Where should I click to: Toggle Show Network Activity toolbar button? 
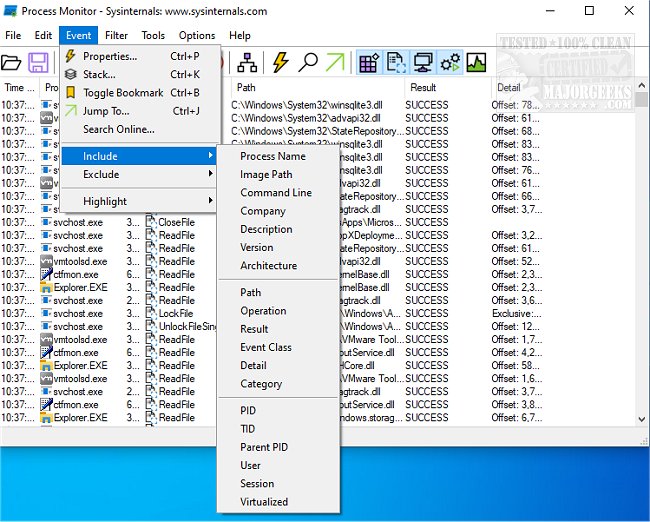[423, 63]
